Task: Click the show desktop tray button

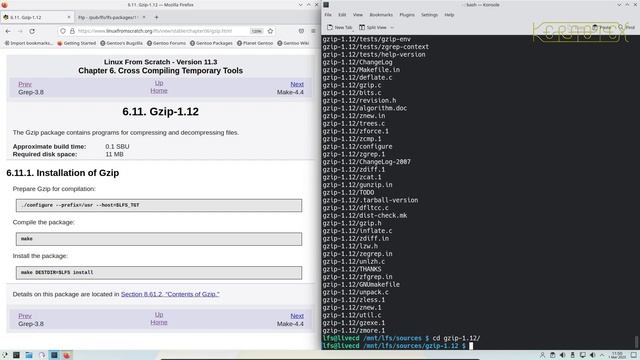Action: (x=634, y=355)
